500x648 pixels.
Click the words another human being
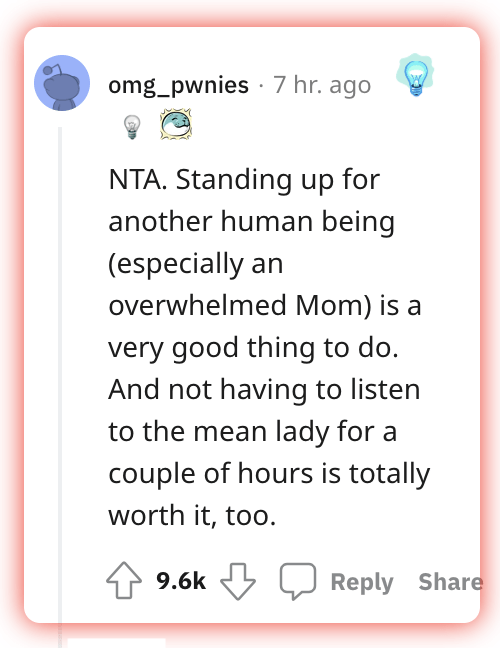coord(252,222)
